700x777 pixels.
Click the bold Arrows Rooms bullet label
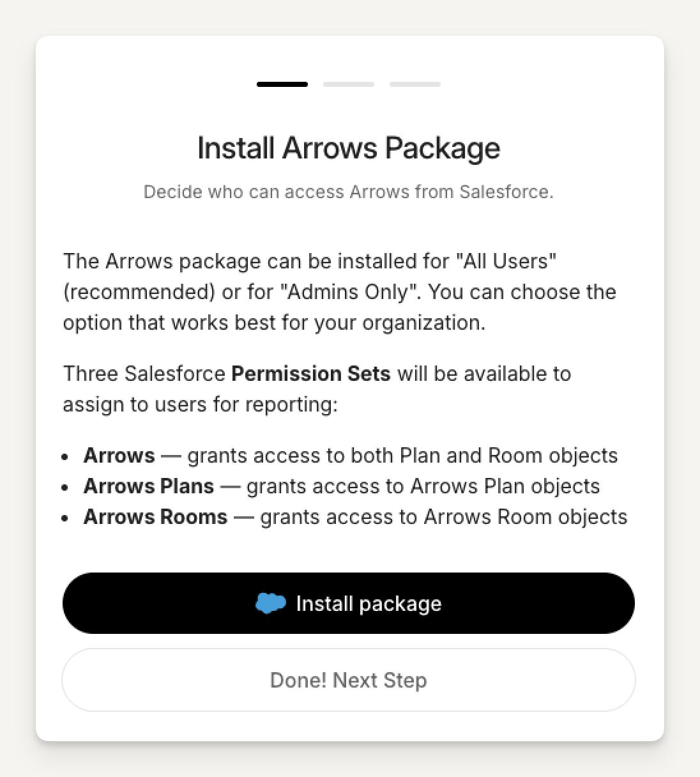click(x=156, y=517)
